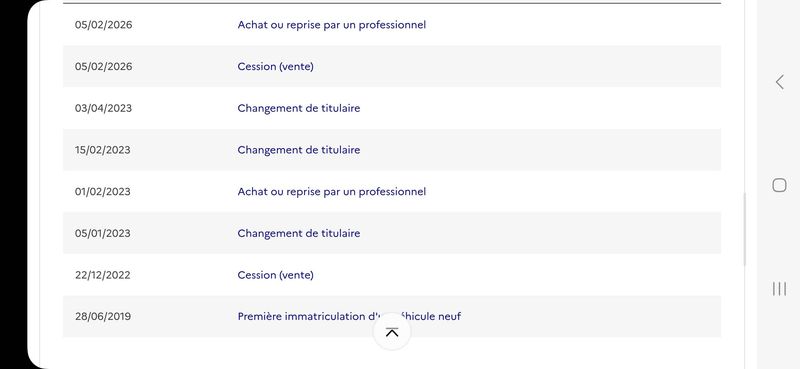Open 15/02/2023 Changement de titulaire
This screenshot has height=369, width=800.
[x=392, y=150]
